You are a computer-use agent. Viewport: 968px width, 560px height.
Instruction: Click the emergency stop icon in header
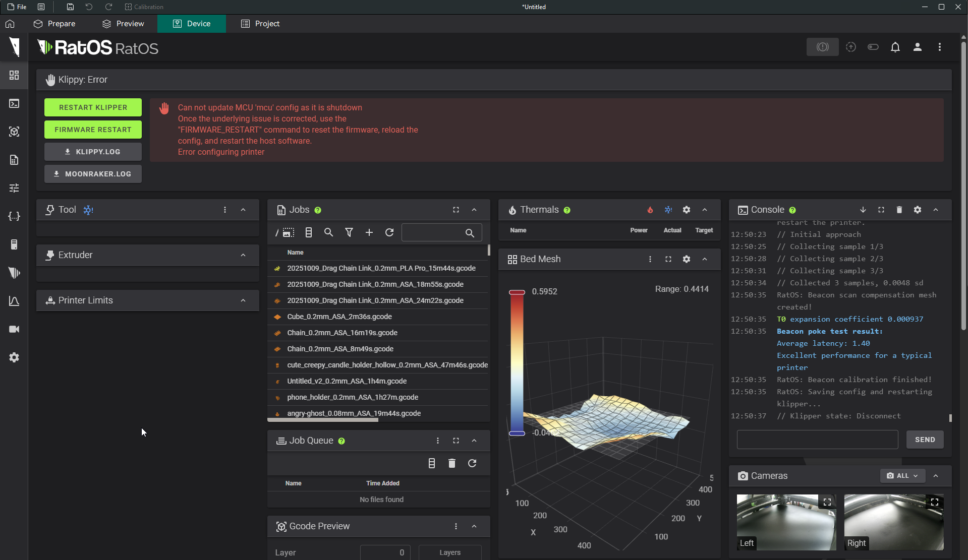pos(822,47)
